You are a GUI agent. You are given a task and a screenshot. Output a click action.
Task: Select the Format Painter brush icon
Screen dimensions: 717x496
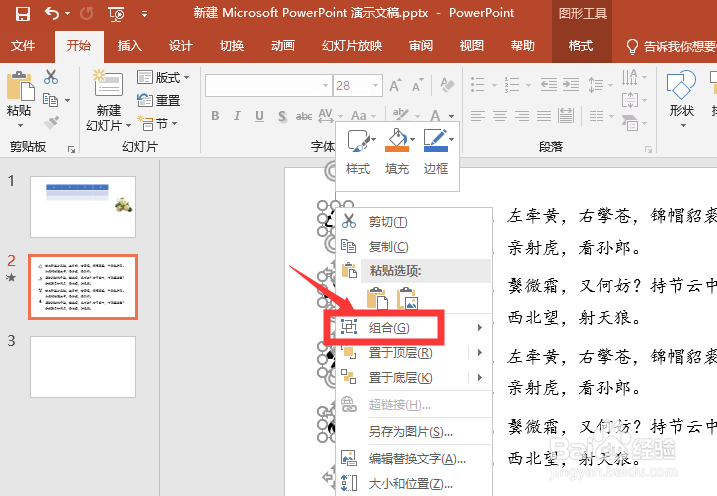click(51, 122)
